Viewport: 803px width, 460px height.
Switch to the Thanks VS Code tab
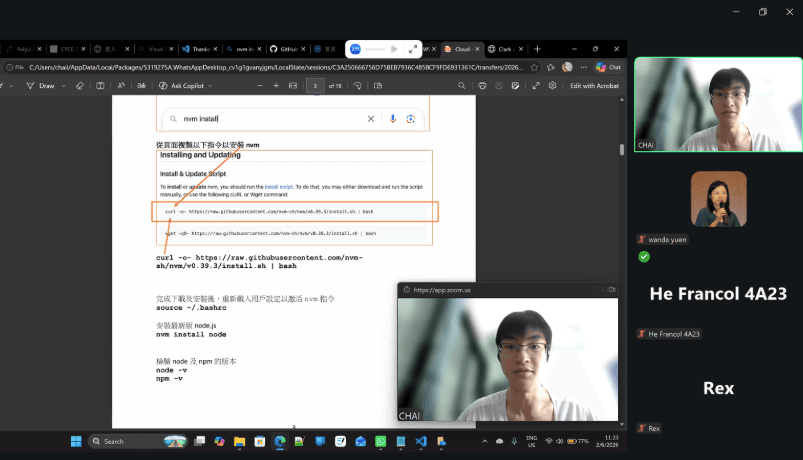(x=199, y=49)
